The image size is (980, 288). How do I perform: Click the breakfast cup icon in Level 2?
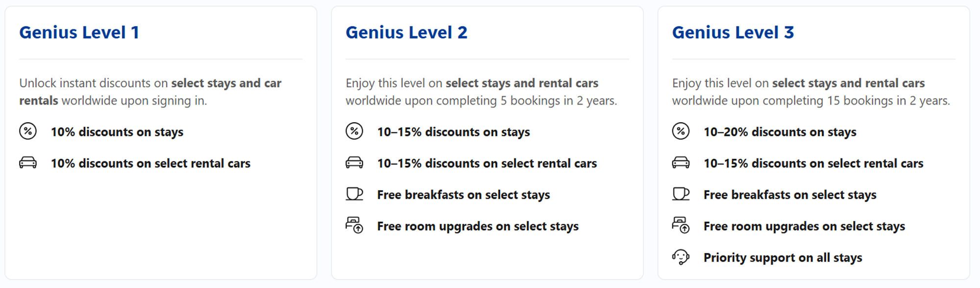[354, 194]
